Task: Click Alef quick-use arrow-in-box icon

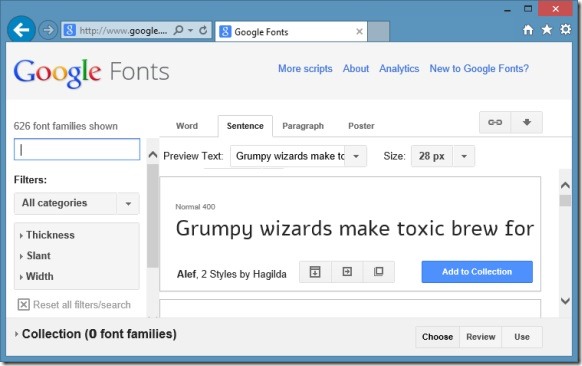Action: point(347,272)
